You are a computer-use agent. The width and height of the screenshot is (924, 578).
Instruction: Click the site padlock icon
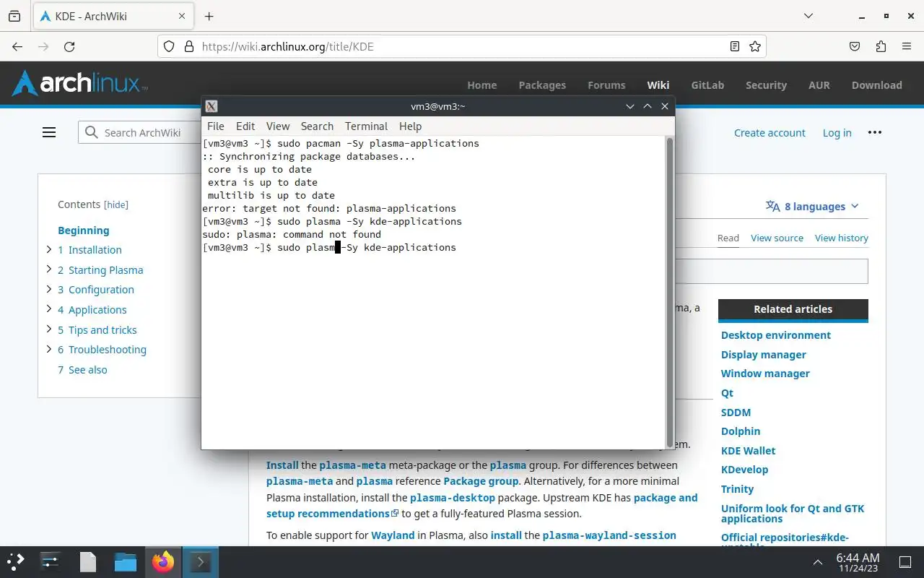point(189,46)
